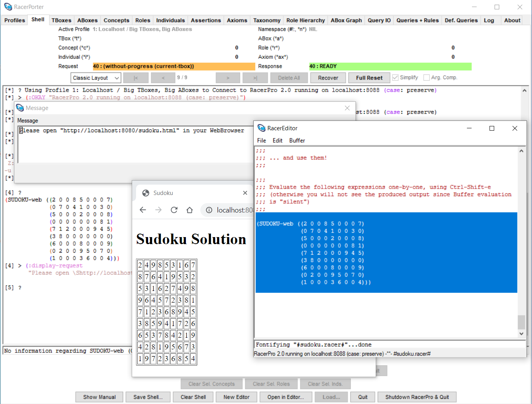Click RacerEditor scrollbar up arrow
This screenshot has height=404, width=532.
click(521, 151)
